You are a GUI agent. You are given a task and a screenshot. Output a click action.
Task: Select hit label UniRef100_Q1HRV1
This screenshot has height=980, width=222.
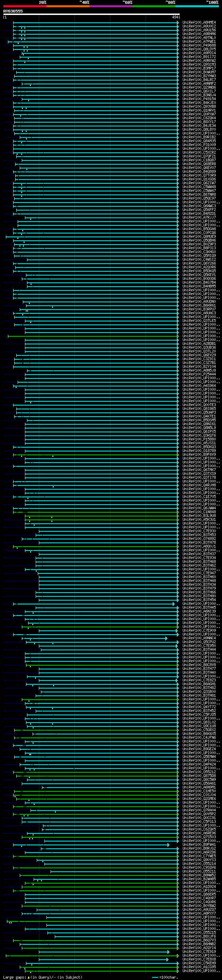point(199,110)
